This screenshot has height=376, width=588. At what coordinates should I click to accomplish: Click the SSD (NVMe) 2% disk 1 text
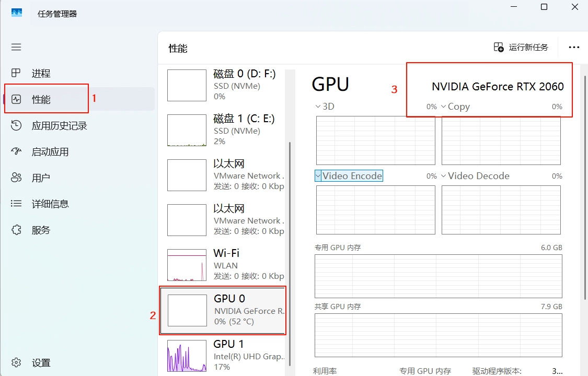220,142
